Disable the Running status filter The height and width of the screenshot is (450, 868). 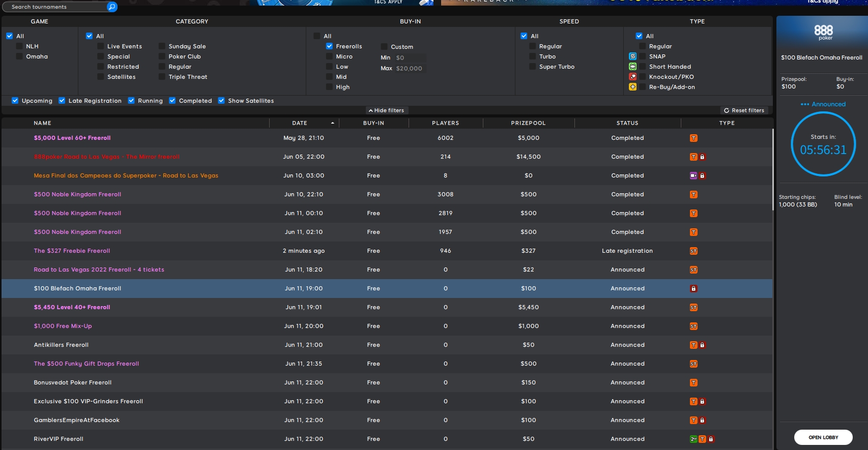(131, 101)
